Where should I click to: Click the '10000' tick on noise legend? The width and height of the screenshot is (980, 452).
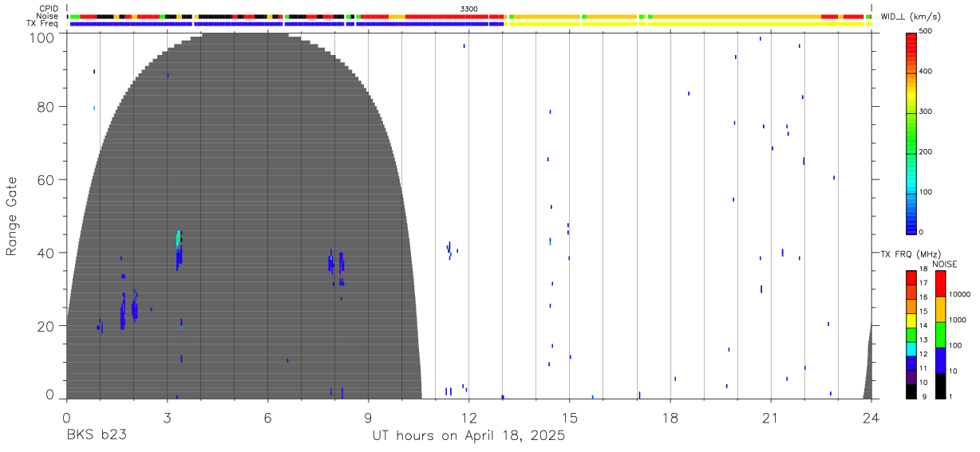tap(960, 294)
